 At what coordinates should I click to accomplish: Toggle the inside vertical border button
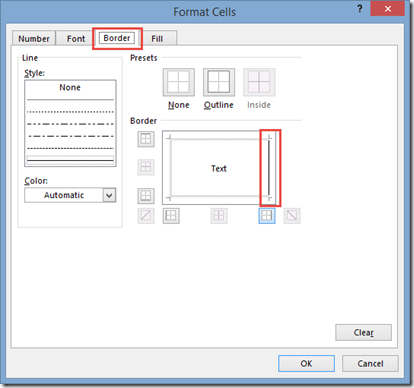click(x=219, y=215)
